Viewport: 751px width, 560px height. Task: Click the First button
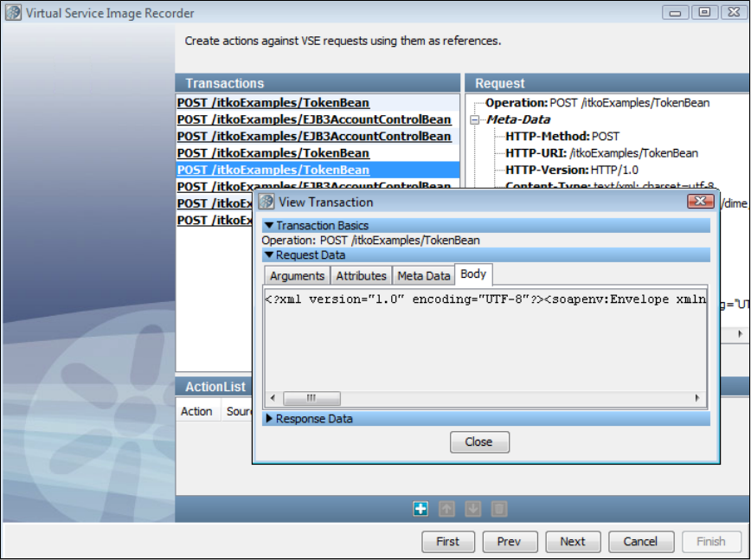point(448,541)
